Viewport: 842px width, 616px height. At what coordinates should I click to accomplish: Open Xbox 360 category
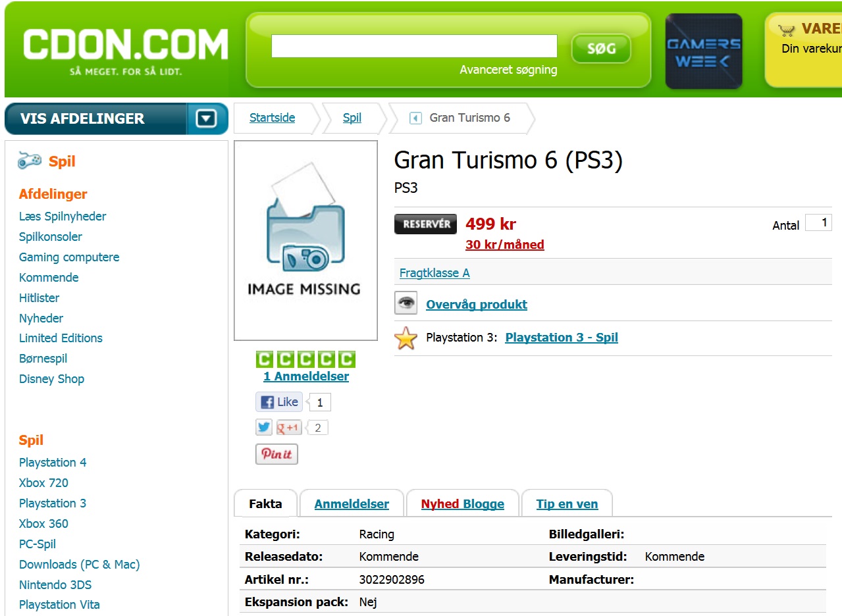coord(43,524)
